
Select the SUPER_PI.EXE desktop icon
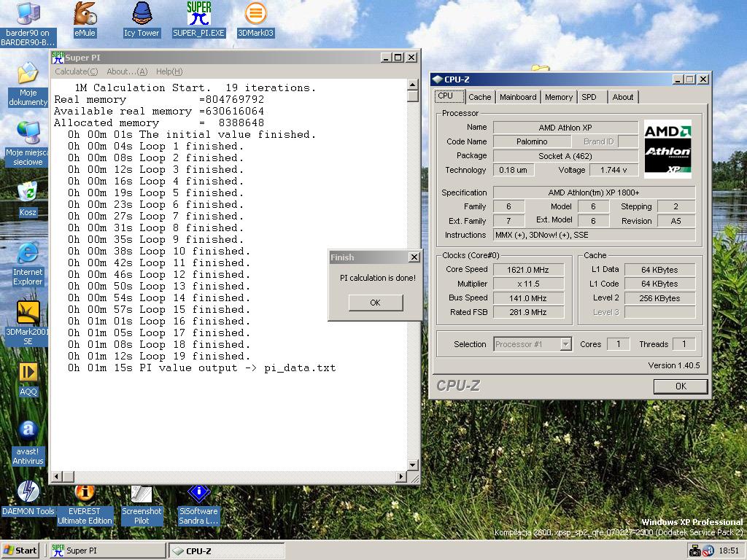pos(198,19)
